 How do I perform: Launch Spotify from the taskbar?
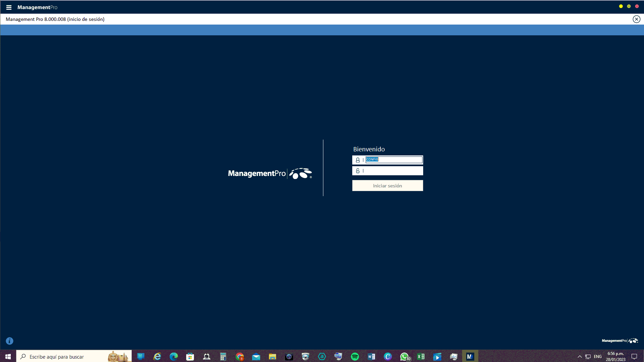click(355, 357)
